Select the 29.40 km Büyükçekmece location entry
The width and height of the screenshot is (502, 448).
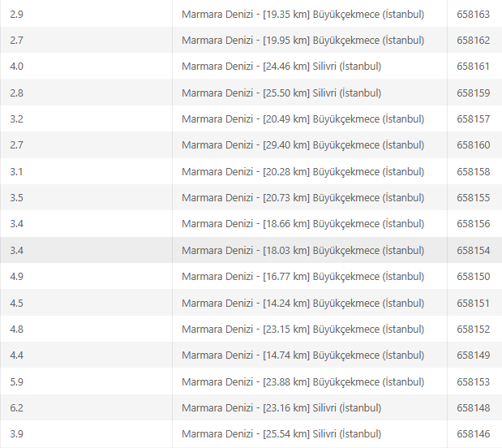click(x=302, y=145)
